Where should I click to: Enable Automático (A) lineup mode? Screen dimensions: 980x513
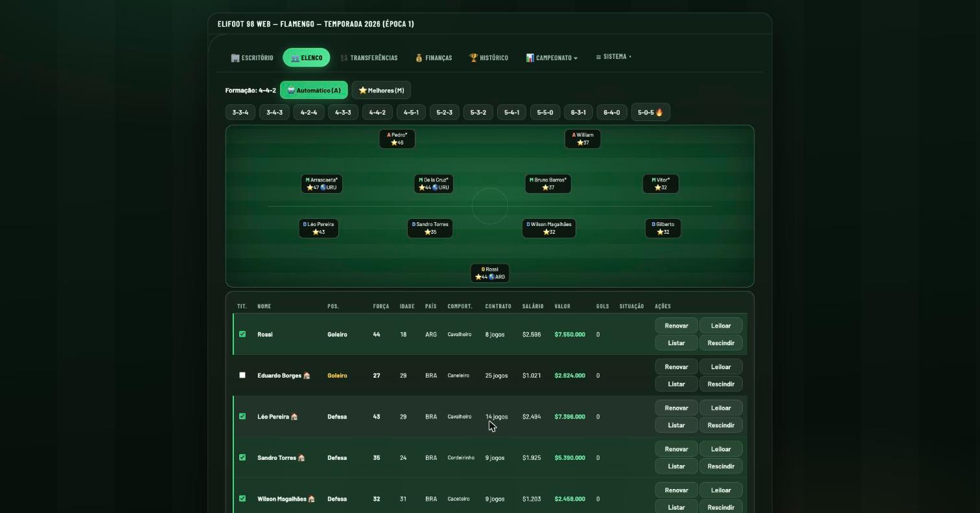[314, 90]
